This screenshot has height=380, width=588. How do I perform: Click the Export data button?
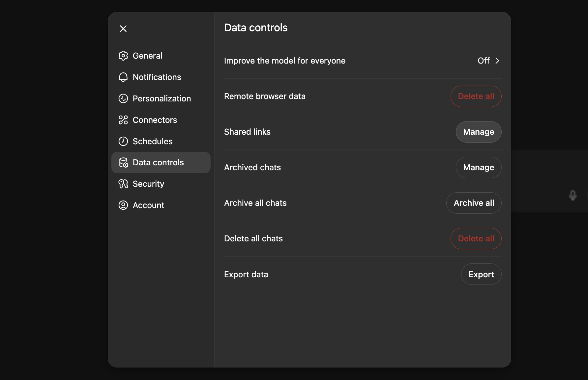coord(481,274)
